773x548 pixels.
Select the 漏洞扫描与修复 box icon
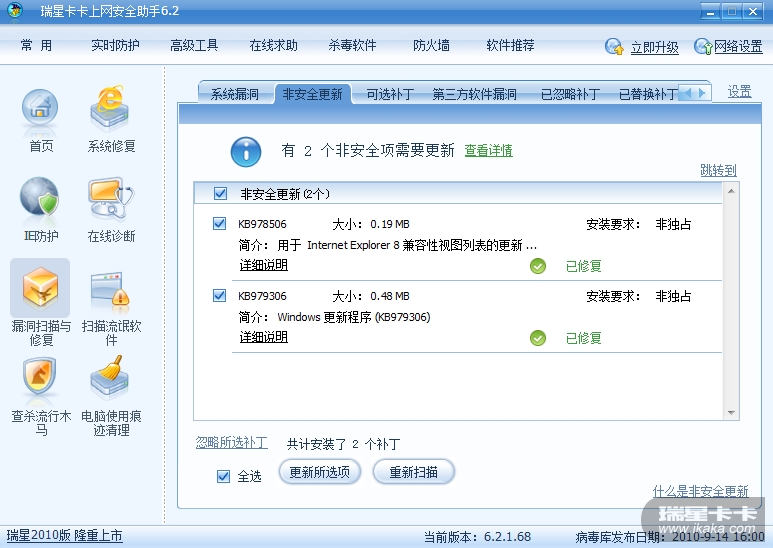click(40, 288)
